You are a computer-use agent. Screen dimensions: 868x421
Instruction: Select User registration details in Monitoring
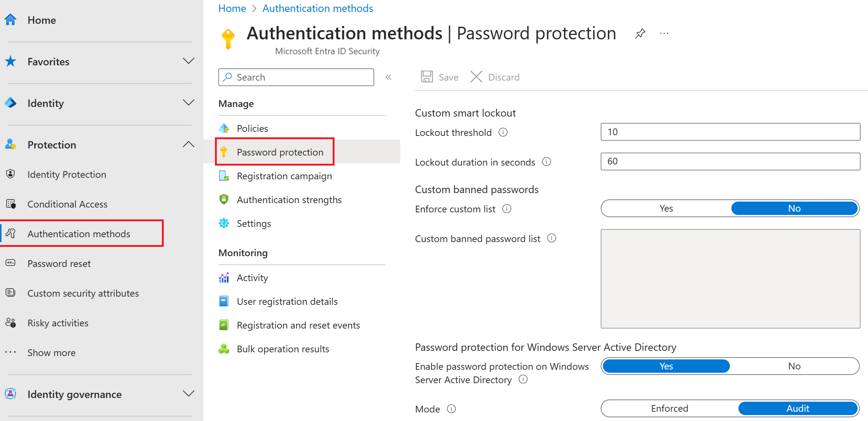[287, 301]
